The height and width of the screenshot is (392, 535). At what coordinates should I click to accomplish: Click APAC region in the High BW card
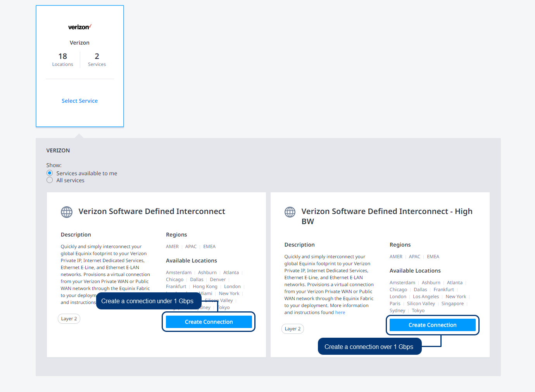[414, 257]
